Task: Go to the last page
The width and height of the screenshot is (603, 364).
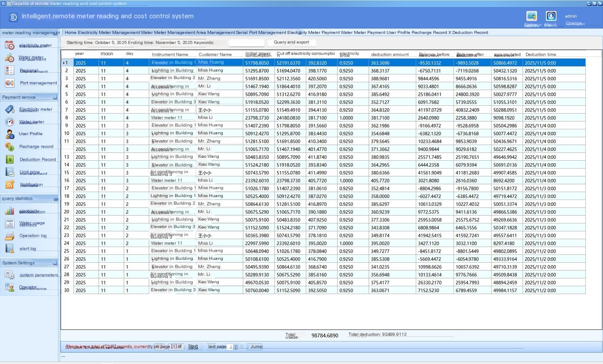Action: pos(217,347)
